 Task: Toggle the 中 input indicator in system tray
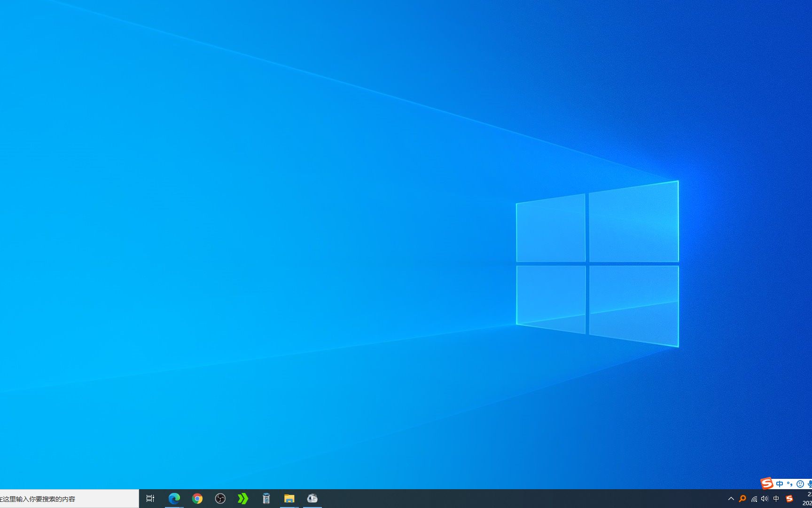(x=776, y=499)
